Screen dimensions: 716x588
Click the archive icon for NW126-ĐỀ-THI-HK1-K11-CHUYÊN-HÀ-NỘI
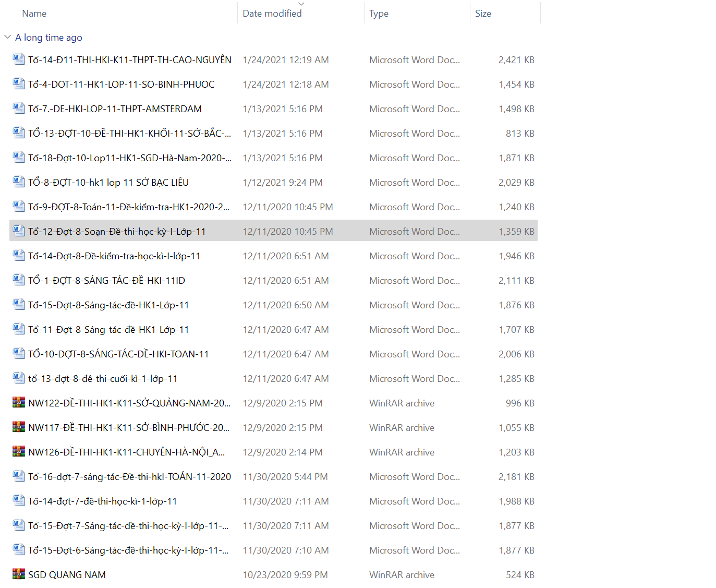click(19, 452)
